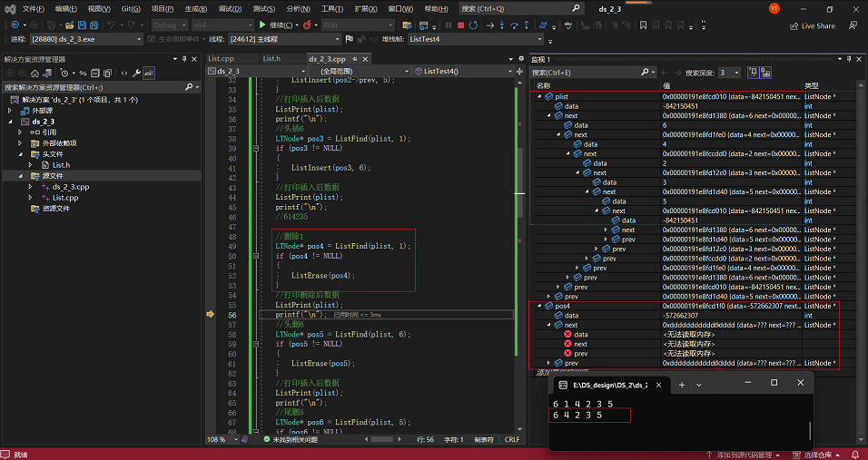
Task: Click the Open File folder icon
Action: tap(69, 25)
